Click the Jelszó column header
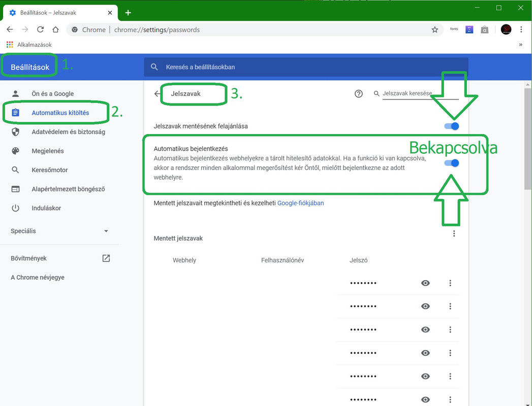Image resolution: width=532 pixels, height=406 pixels. tap(358, 260)
